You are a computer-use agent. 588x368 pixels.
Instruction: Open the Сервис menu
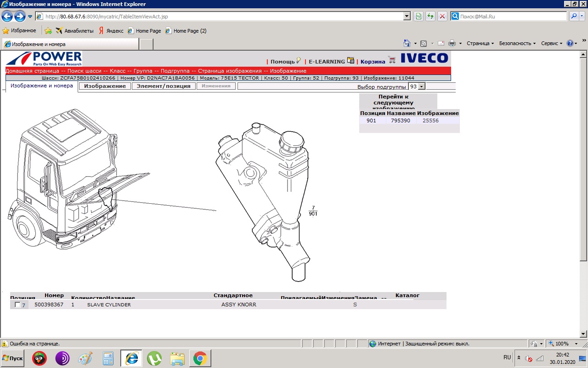(552, 43)
